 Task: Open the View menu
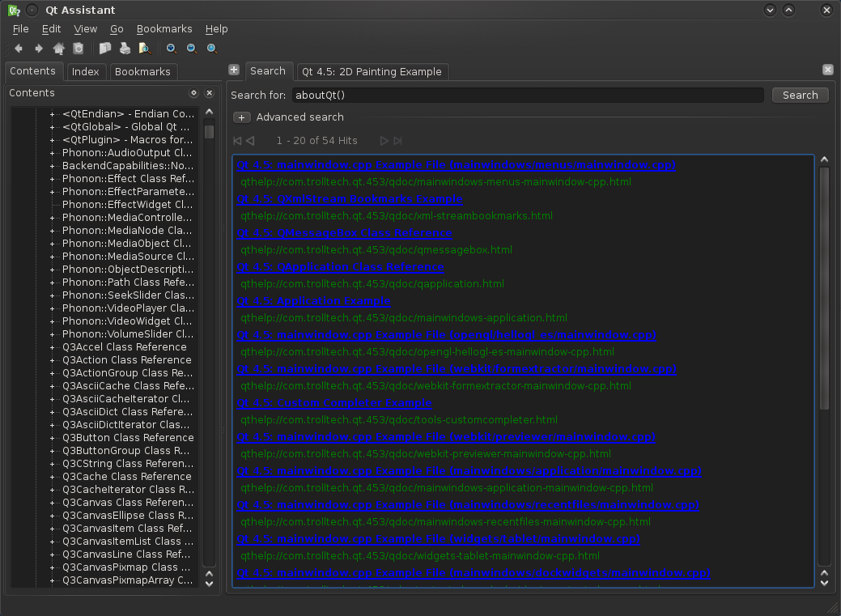pyautogui.click(x=85, y=29)
